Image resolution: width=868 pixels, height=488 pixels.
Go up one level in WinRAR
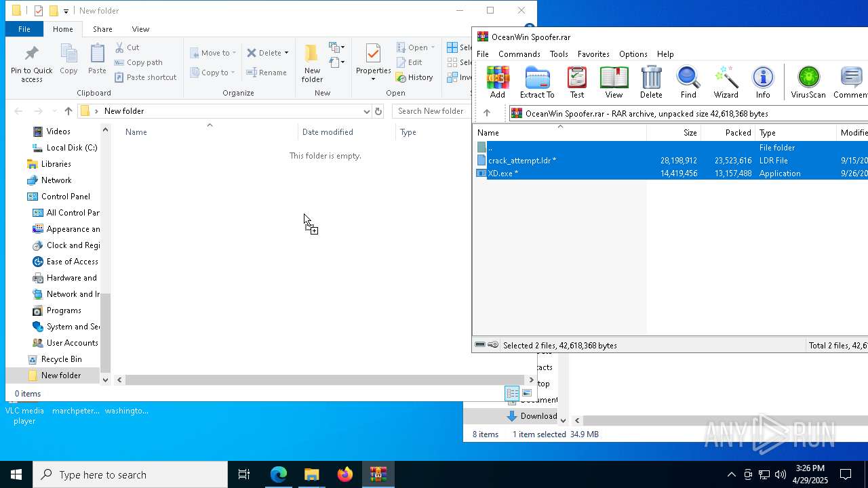[487, 113]
